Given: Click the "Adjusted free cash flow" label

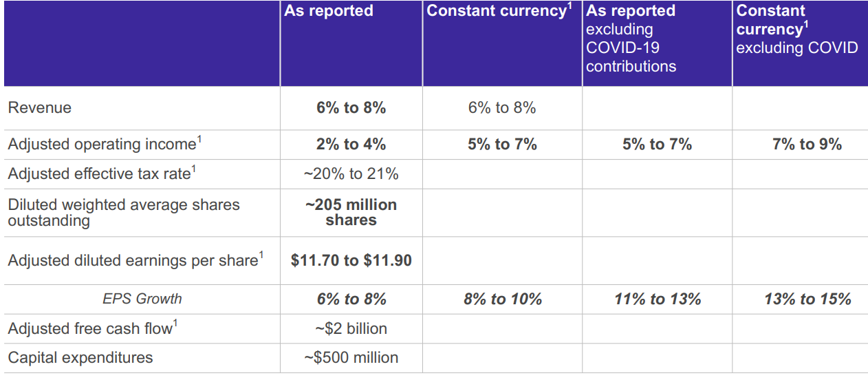Looking at the screenshot, I should click(x=92, y=329).
